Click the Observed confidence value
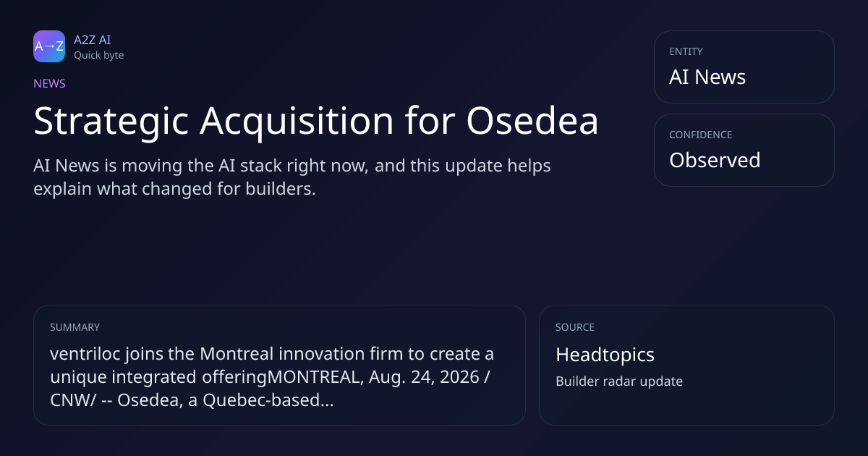The width and height of the screenshot is (868, 456). tap(715, 160)
